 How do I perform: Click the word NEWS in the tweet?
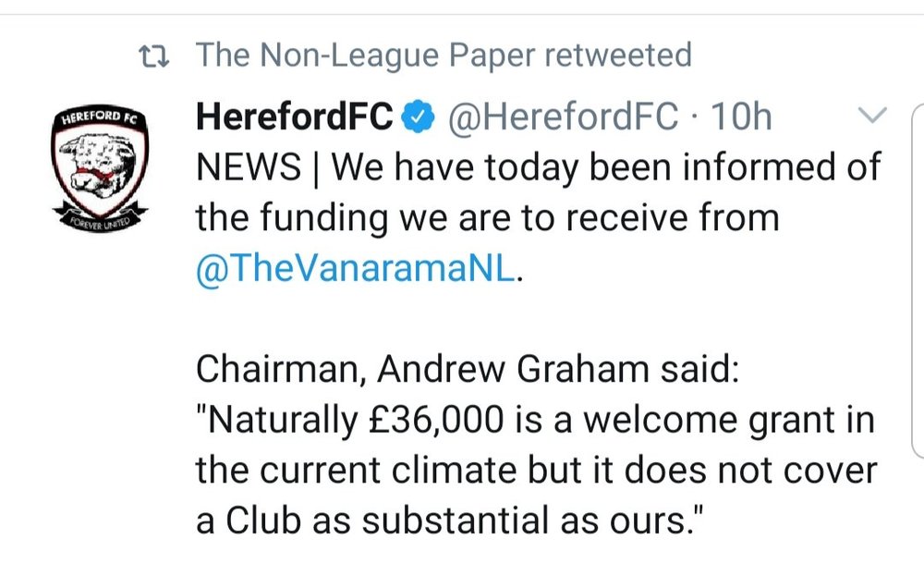249,167
